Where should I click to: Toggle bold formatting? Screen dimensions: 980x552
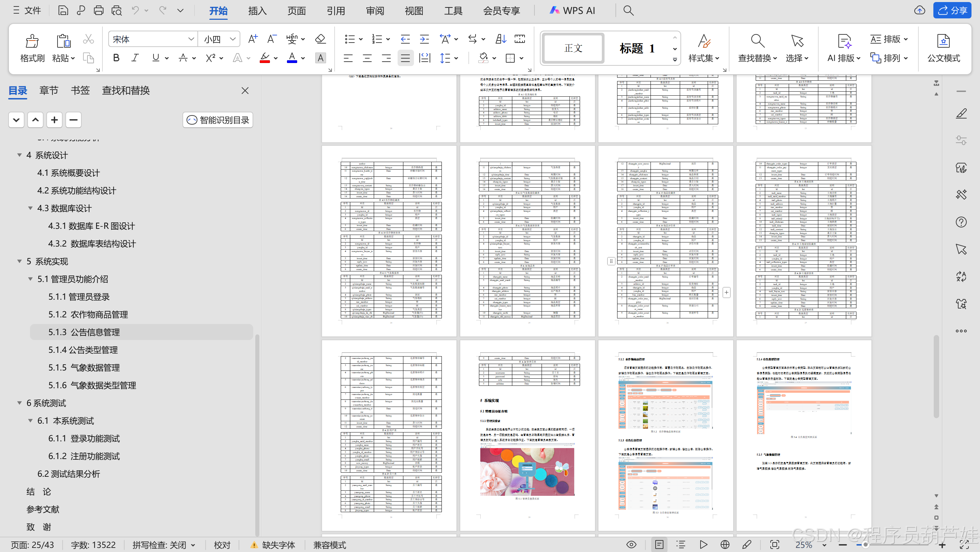pyautogui.click(x=116, y=58)
